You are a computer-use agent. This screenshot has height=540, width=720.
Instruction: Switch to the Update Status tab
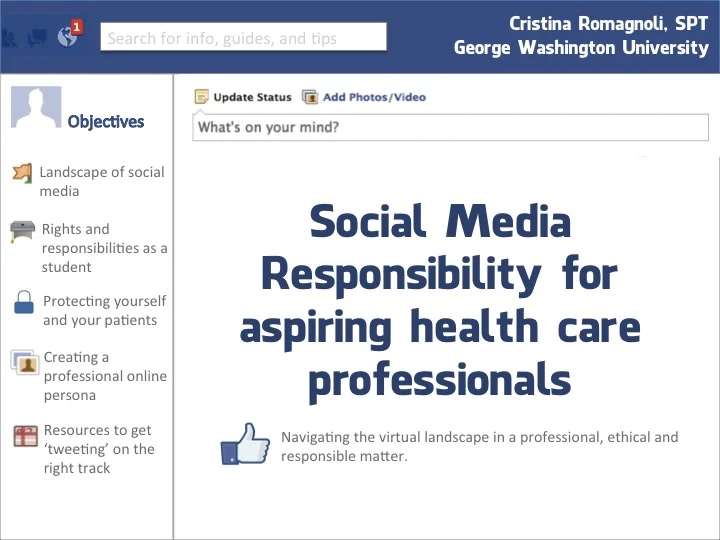253,97
